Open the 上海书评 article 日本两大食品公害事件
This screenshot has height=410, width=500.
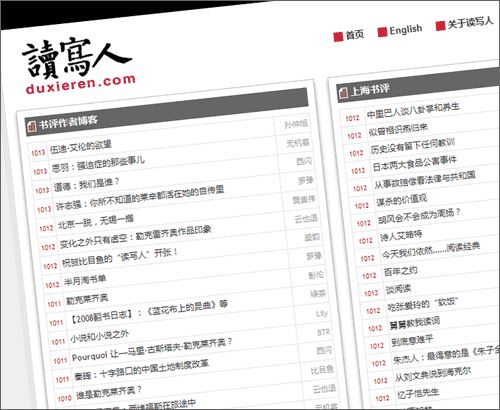(414, 164)
